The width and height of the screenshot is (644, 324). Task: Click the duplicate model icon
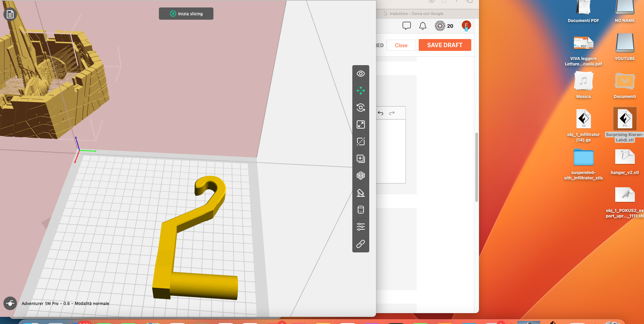click(361, 158)
